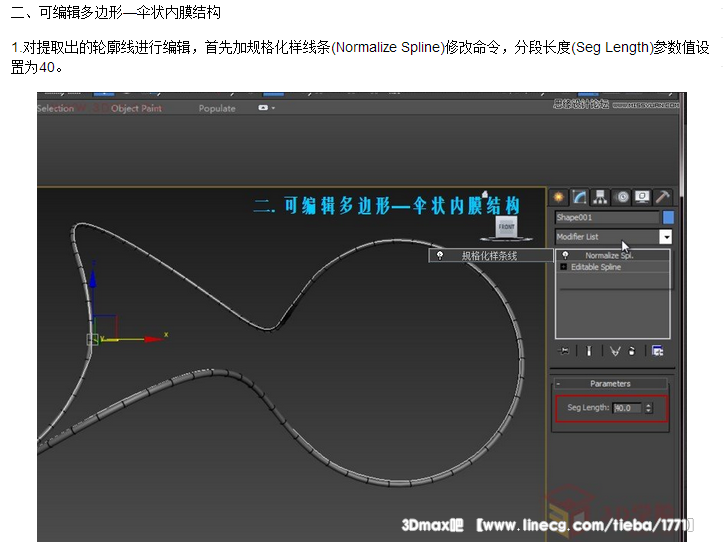The image size is (723, 542).
Task: Click the Seg Length value field
Action: click(x=626, y=408)
